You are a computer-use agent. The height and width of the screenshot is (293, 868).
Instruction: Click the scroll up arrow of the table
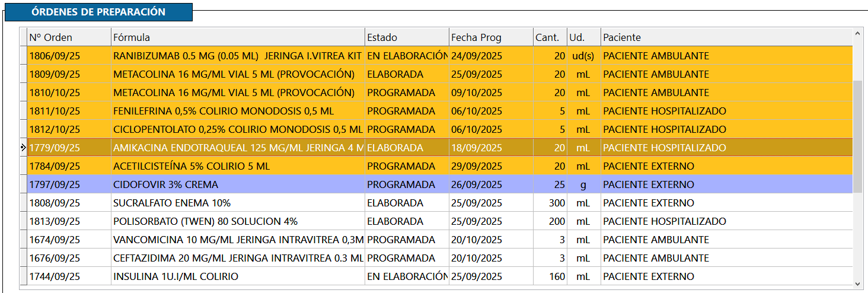[858, 34]
